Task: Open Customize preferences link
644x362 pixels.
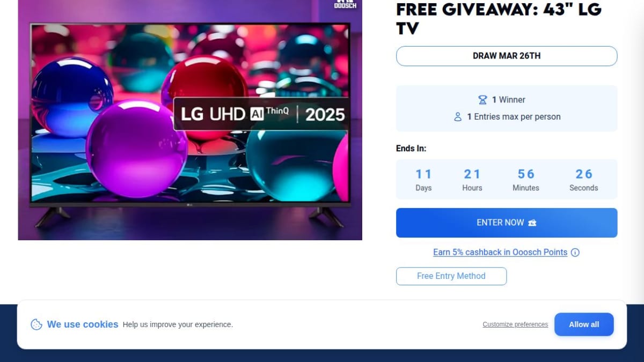Action: click(x=515, y=324)
